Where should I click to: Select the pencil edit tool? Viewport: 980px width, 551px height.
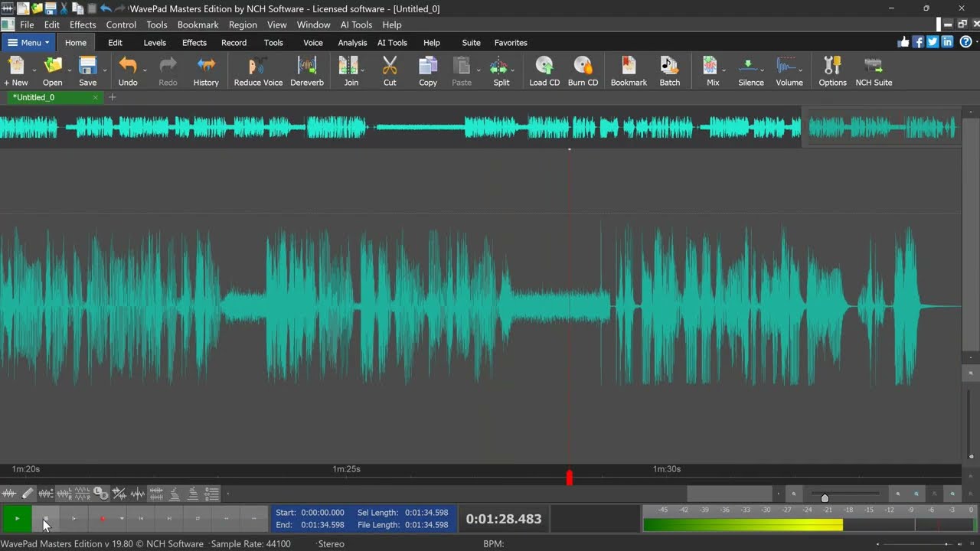(x=28, y=494)
